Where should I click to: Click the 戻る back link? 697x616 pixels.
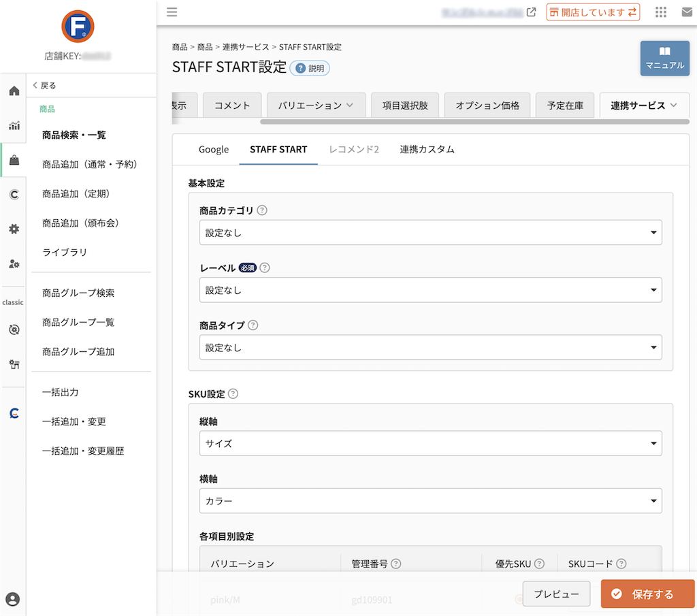(x=44, y=85)
